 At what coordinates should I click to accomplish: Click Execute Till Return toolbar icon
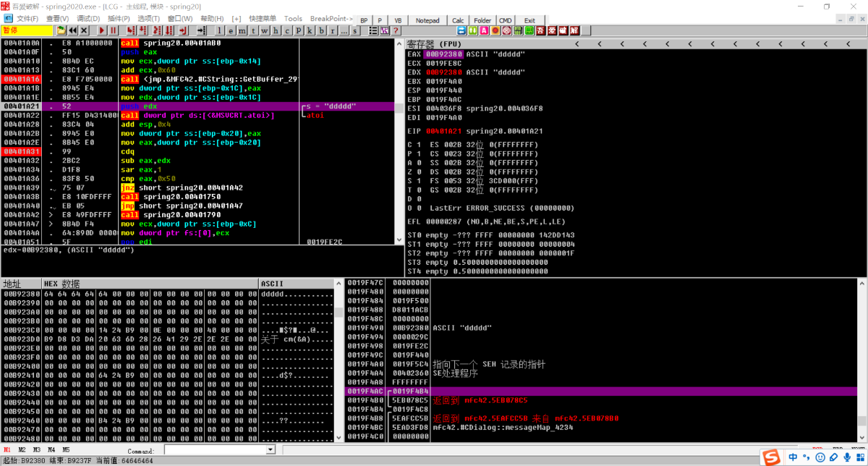(x=182, y=30)
